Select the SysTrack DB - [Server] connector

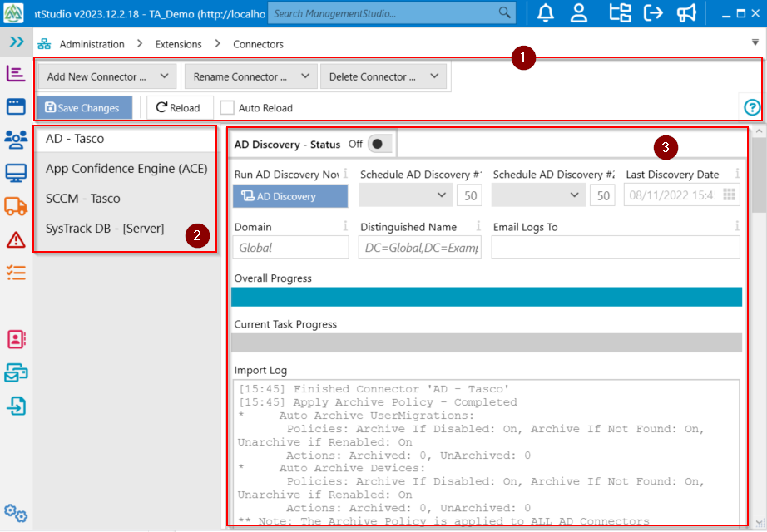click(x=126, y=229)
